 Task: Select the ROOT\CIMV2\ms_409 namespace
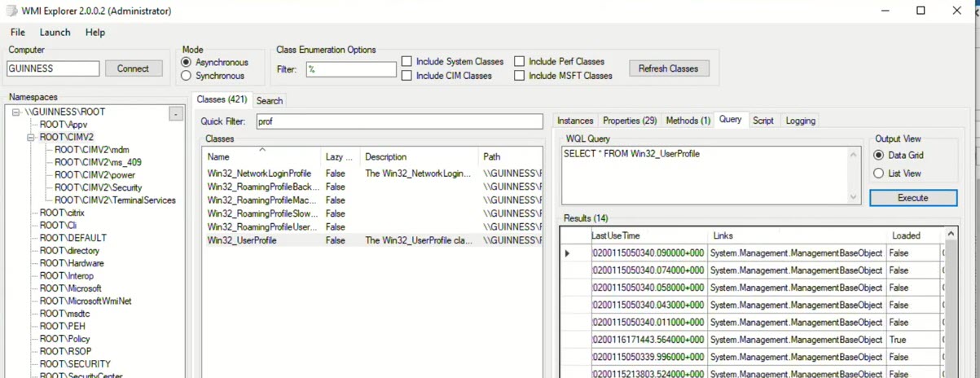click(98, 162)
